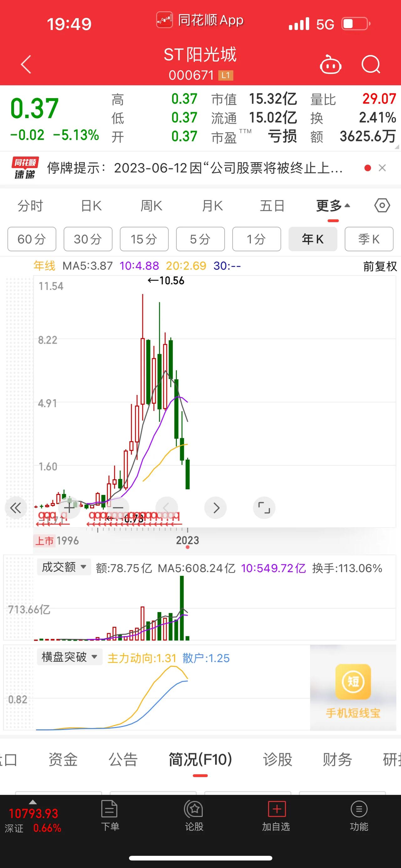Open 横盘突破 indicator dropdown
Viewport: 401px width, 868px height.
[x=69, y=657]
